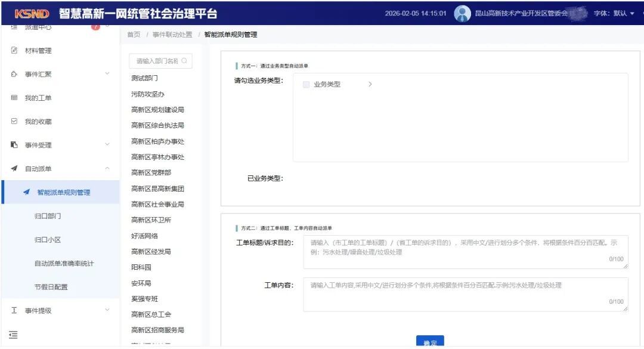Click the 自动派单 paper plane icon
The image size is (644, 349).
click(x=14, y=169)
